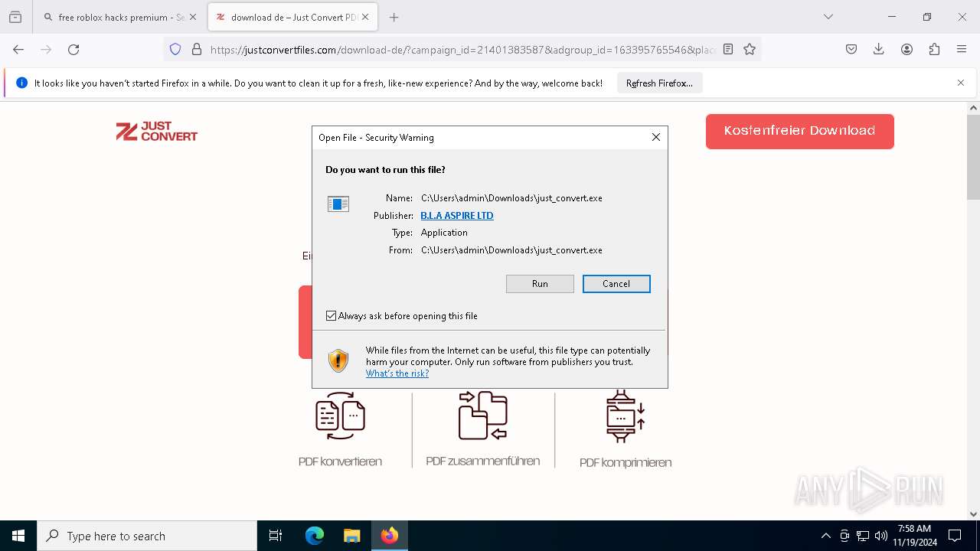Click the PDF komprimieren label
This screenshot has height=551, width=980.
click(x=626, y=462)
